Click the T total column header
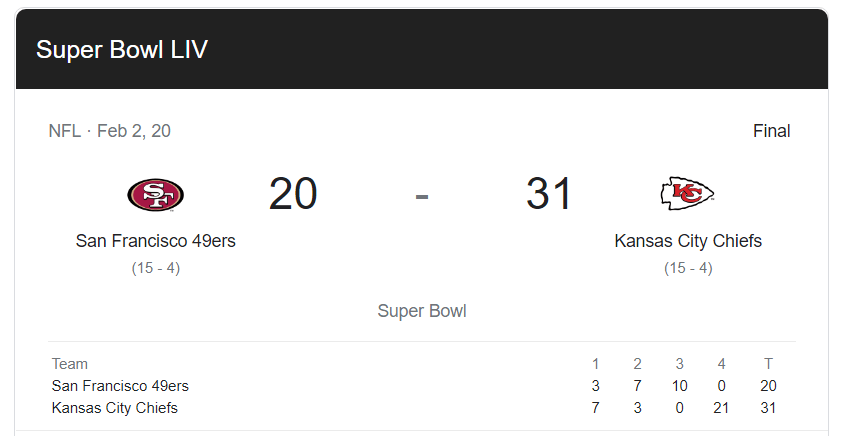The height and width of the screenshot is (436, 849). (x=768, y=364)
